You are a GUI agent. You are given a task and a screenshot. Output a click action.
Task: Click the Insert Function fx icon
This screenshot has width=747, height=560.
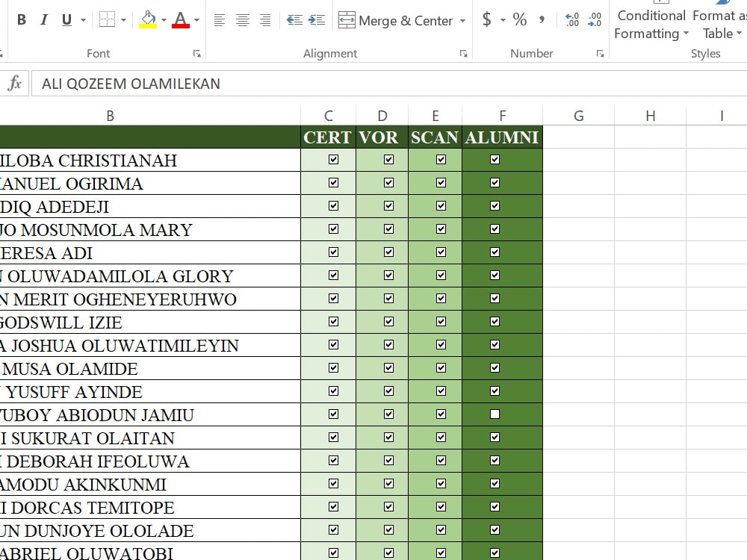[x=15, y=84]
